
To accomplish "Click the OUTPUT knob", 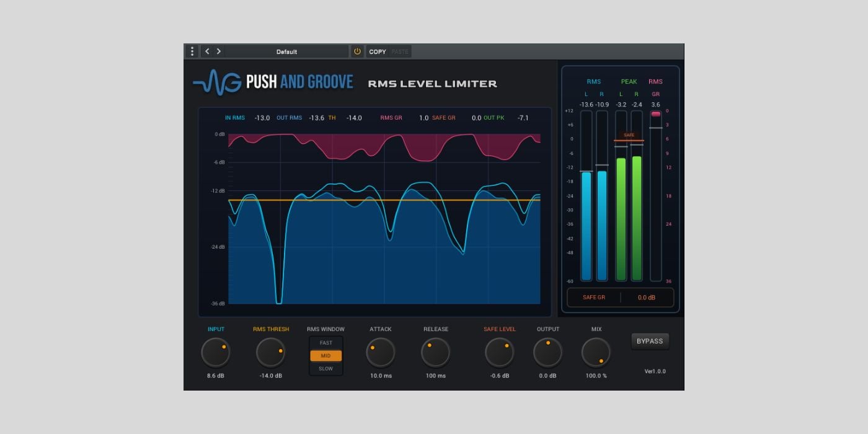I will [x=548, y=353].
